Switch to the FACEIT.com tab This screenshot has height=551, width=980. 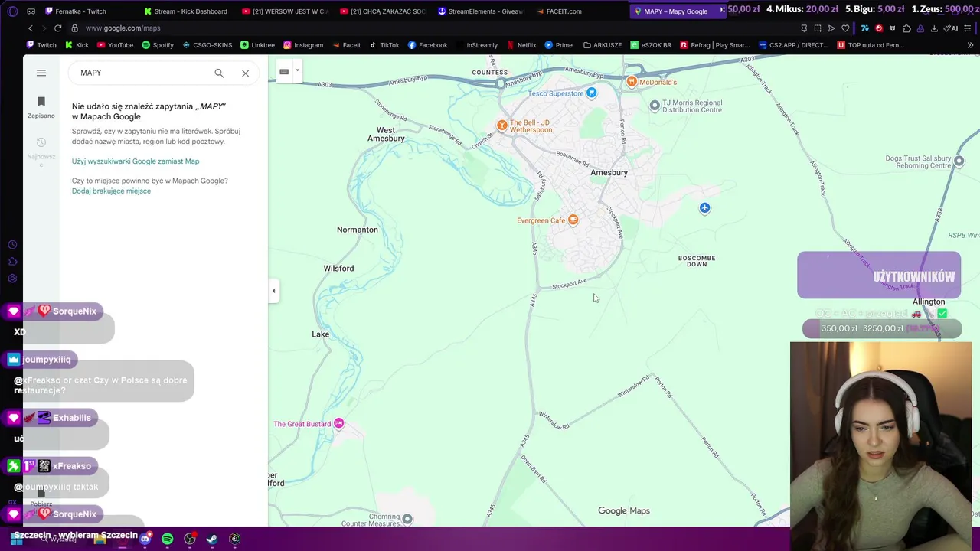(x=578, y=11)
